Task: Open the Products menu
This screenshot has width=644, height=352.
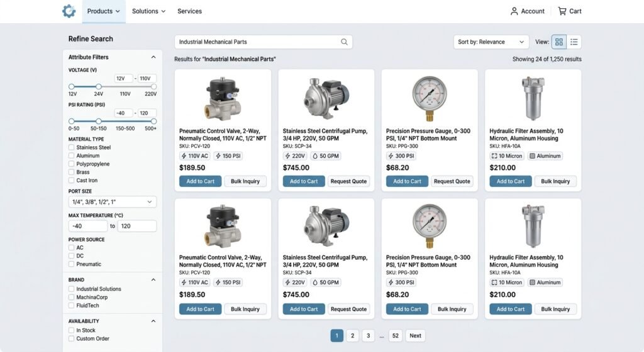Action: 104,11
